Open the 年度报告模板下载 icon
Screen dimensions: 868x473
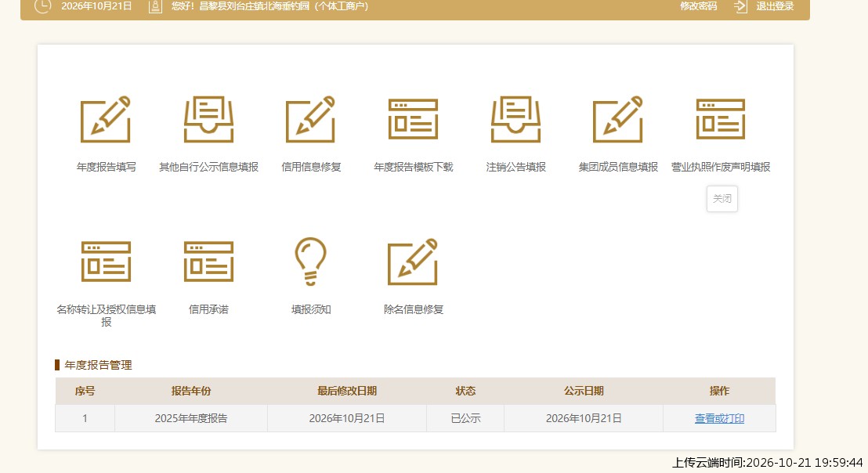413,119
